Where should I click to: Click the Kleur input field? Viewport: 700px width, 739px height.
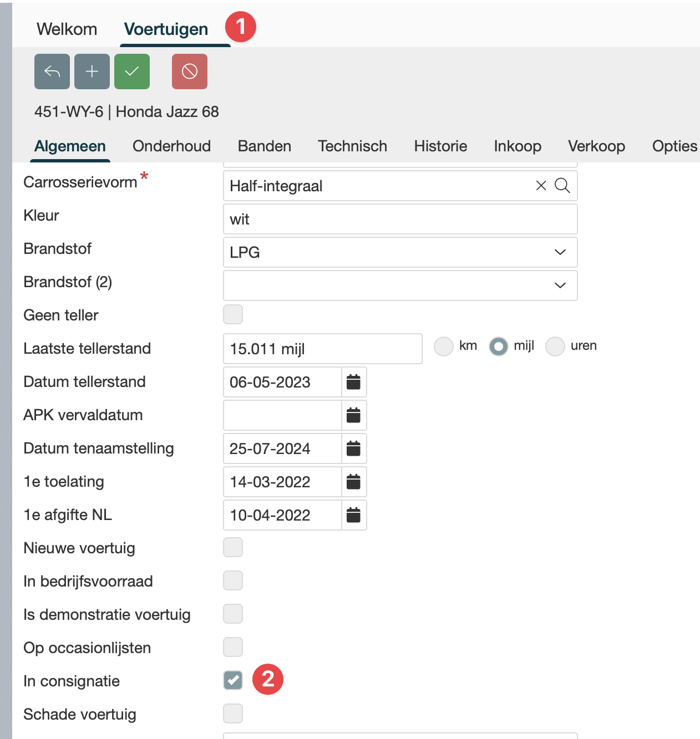click(399, 219)
